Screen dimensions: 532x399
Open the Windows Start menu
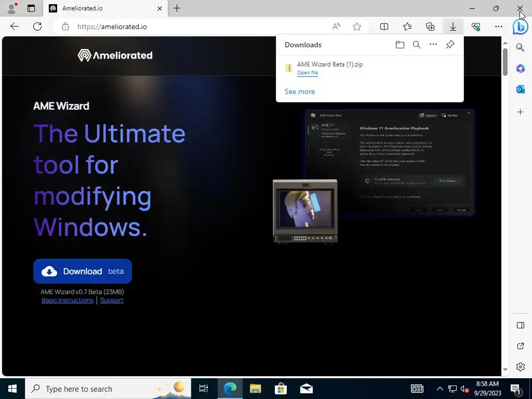point(12,389)
